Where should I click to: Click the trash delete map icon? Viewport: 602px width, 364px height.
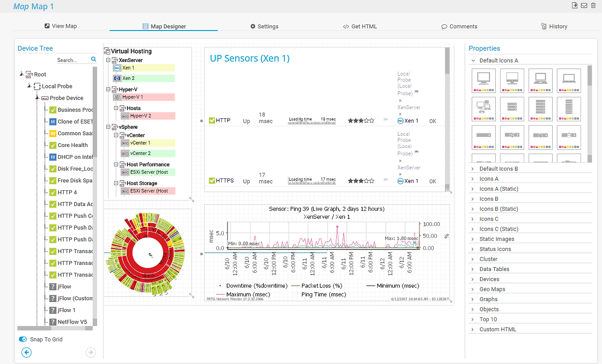click(593, 6)
